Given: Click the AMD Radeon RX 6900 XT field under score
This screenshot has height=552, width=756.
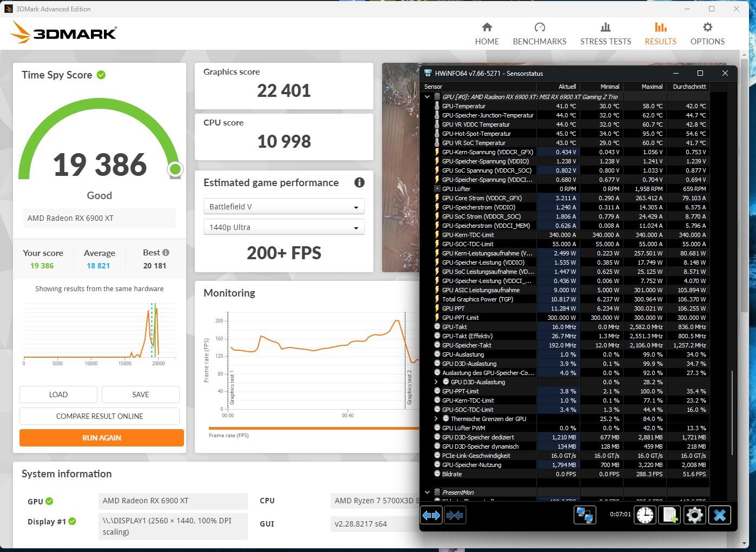Looking at the screenshot, I should (x=99, y=218).
